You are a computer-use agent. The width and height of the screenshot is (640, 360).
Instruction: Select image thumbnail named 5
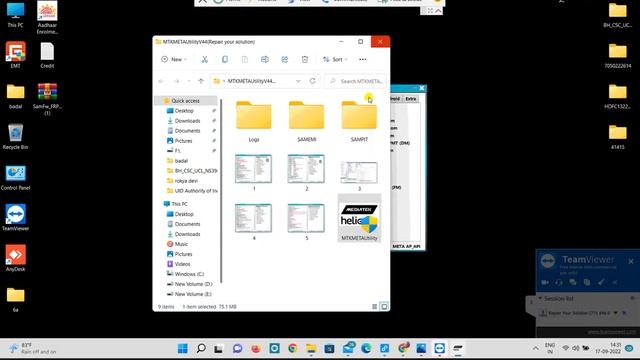tap(306, 221)
